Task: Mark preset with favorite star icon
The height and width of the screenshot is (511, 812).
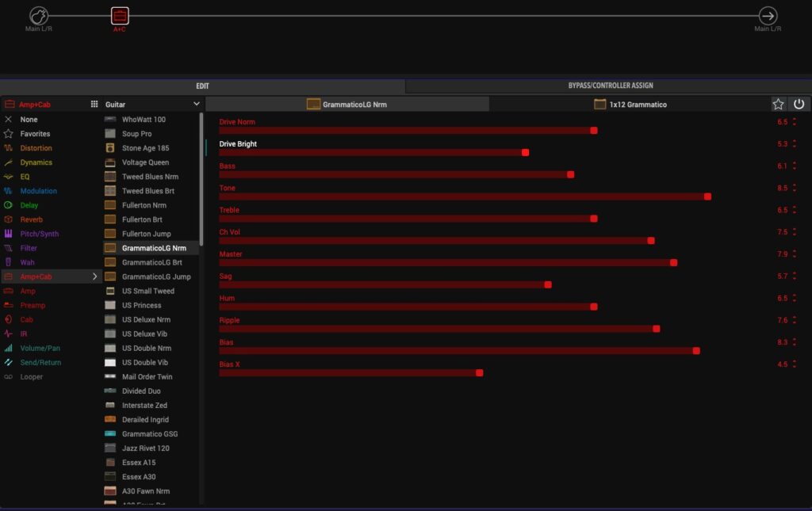Action: (x=779, y=104)
